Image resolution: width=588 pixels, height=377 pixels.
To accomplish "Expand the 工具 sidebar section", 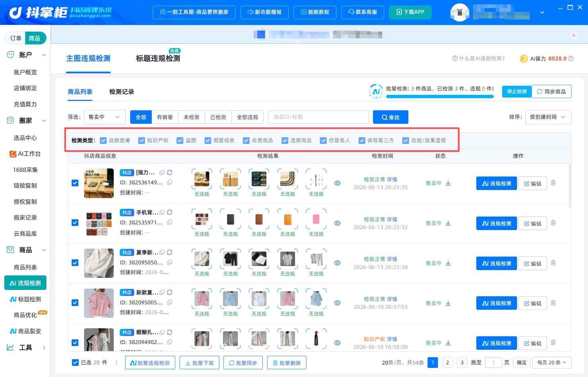I will click(x=44, y=348).
